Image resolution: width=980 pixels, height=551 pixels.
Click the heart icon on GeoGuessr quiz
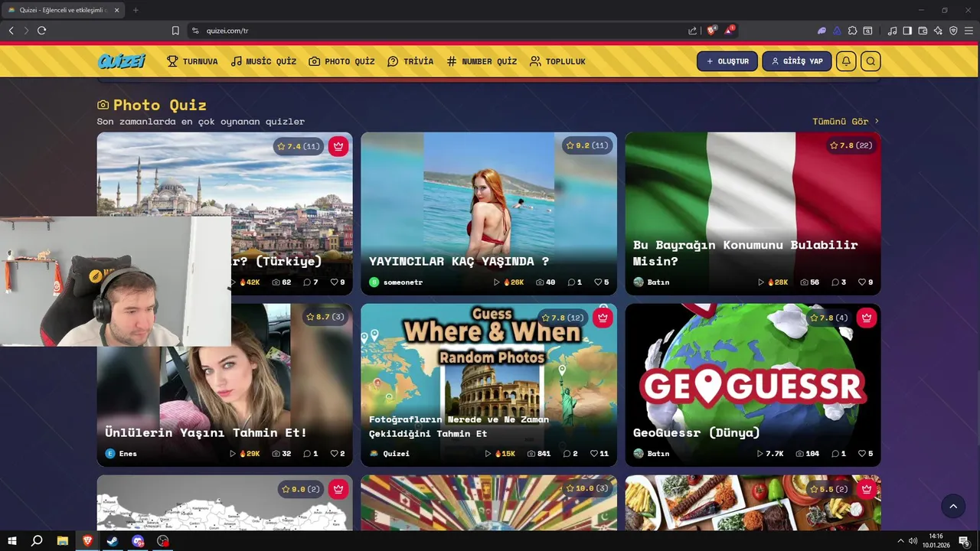(862, 454)
